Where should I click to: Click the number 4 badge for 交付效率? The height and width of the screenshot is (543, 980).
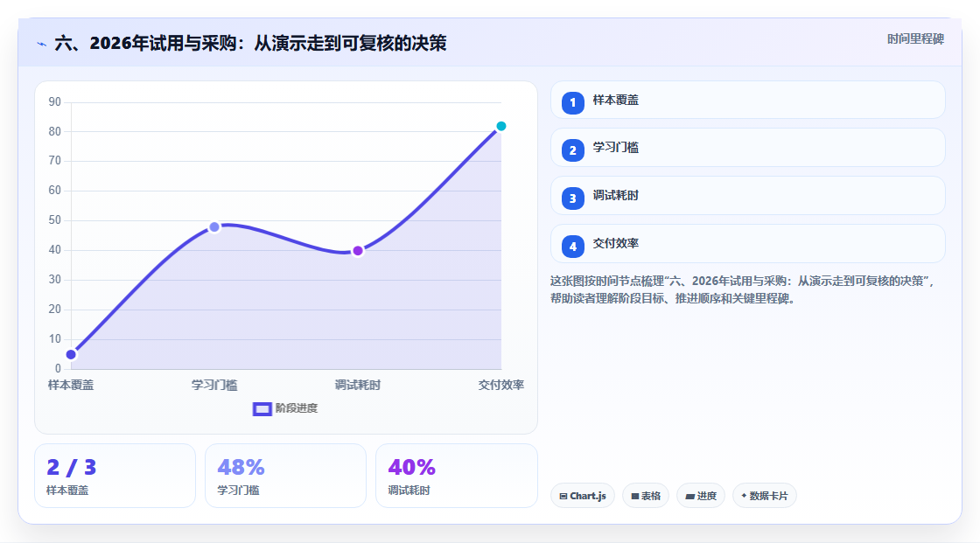click(572, 247)
